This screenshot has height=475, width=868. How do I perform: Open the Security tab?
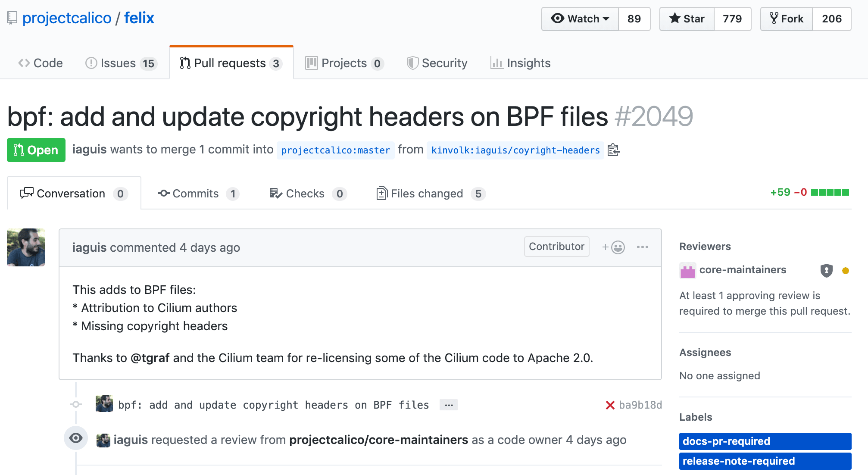(437, 63)
